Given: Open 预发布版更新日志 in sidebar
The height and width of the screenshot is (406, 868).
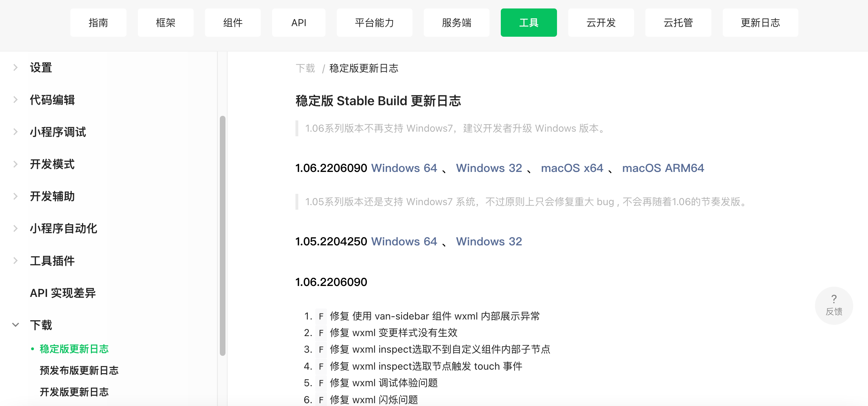Looking at the screenshot, I should [79, 370].
